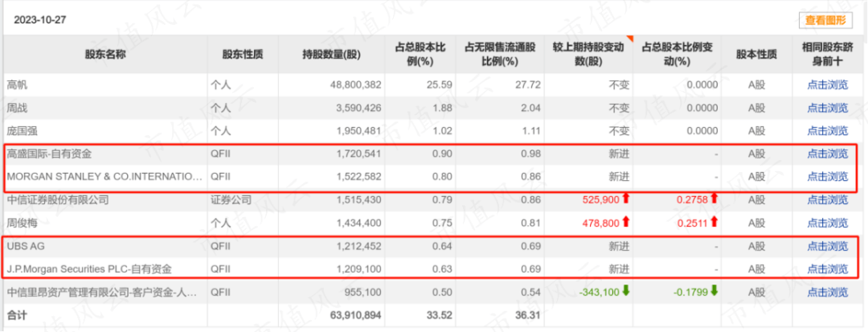The image size is (868, 332).
Task: Click the 较上期持股变动数(股) column header
Action: [588, 54]
